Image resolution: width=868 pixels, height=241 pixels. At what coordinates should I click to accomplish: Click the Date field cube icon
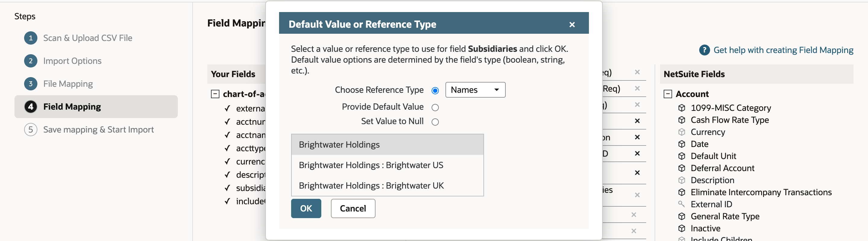coord(682,144)
